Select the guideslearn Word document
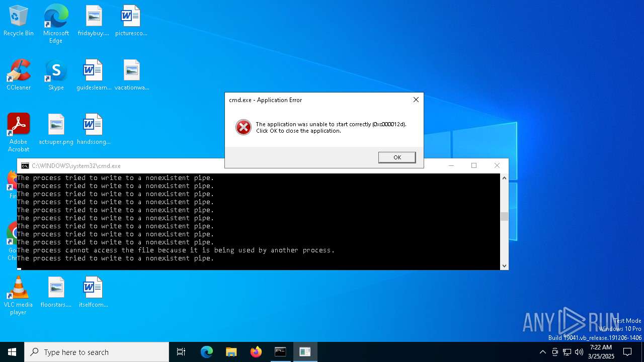Screen dimensions: 644x362 pyautogui.click(x=94, y=75)
